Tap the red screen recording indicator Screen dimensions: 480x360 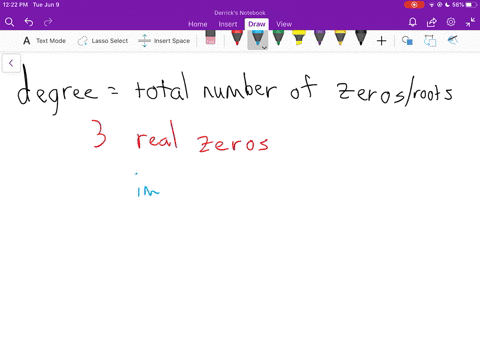[x=414, y=5]
